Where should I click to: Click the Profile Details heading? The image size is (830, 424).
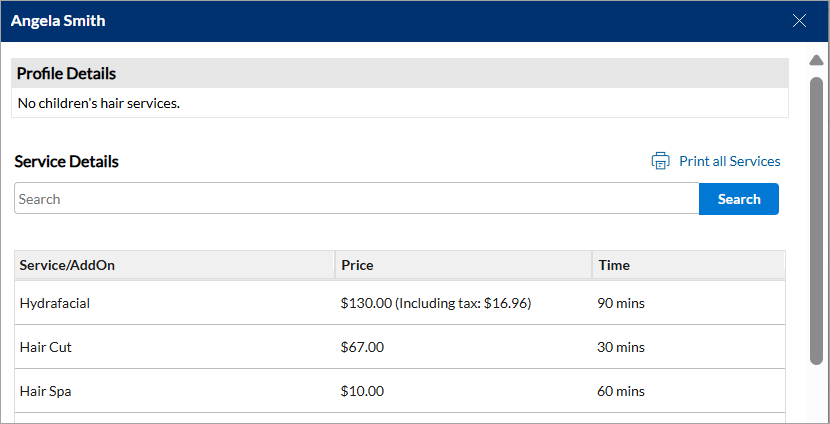[x=66, y=74]
